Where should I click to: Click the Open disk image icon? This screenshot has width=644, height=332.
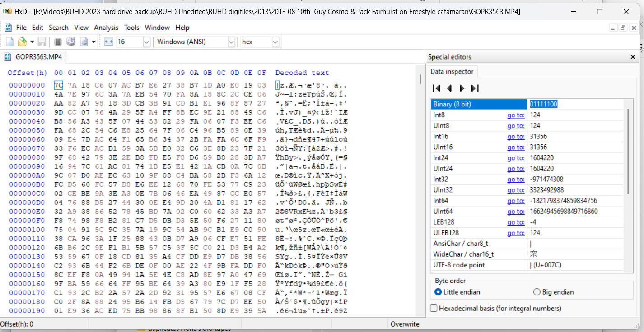tap(84, 42)
